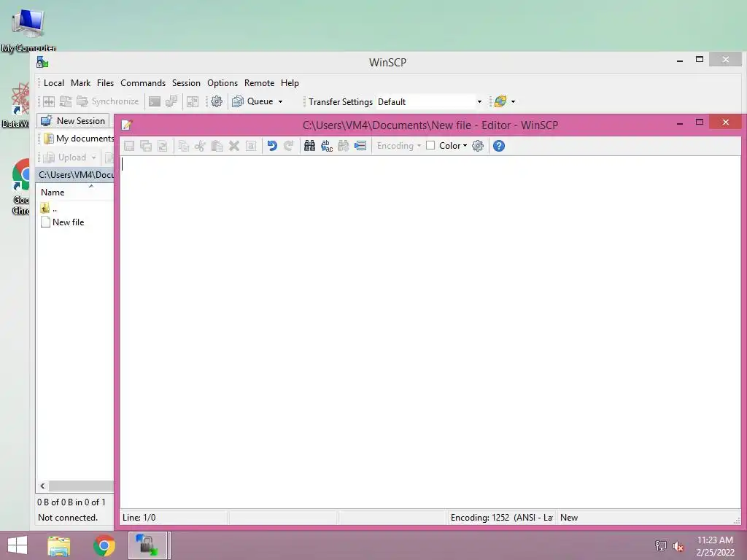Open the Help menu in WinSCP
The width and height of the screenshot is (747, 560).
point(290,83)
